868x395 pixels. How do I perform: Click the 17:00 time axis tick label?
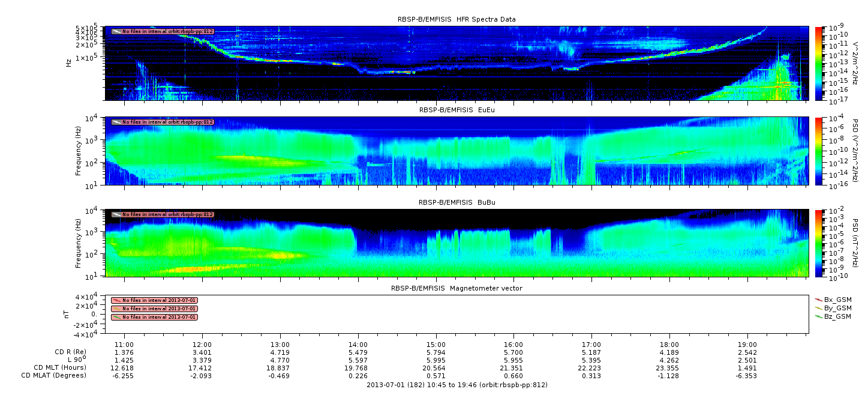click(x=591, y=345)
